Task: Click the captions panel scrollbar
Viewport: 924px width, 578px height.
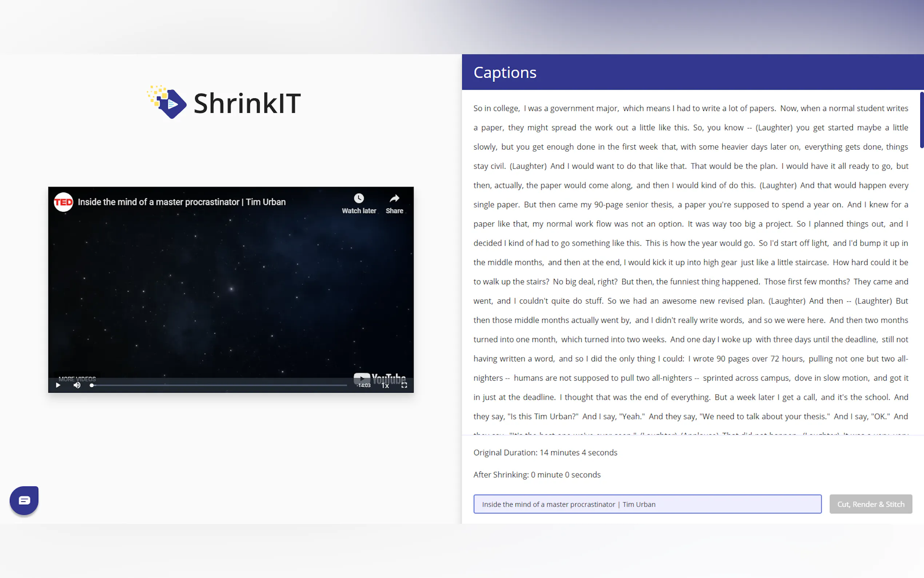Action: (x=921, y=120)
